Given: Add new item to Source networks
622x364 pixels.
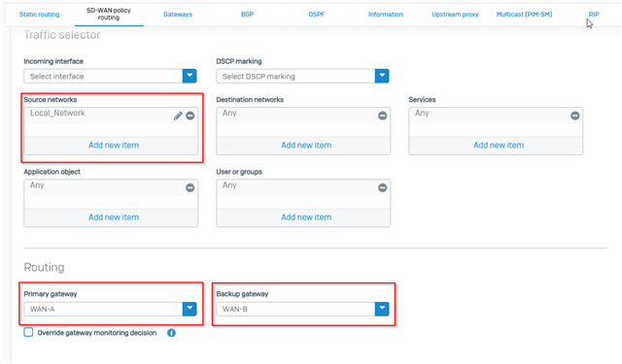Looking at the screenshot, I should (114, 146).
